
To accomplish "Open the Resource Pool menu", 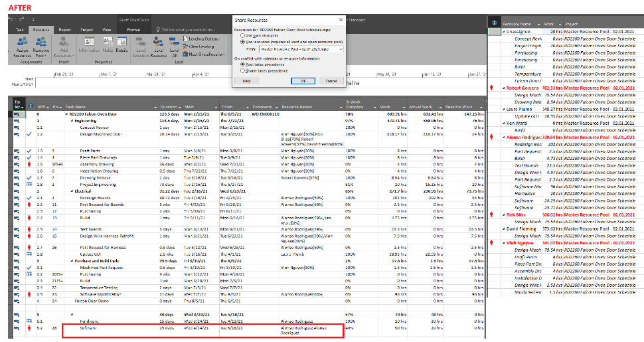I will tap(40, 47).
